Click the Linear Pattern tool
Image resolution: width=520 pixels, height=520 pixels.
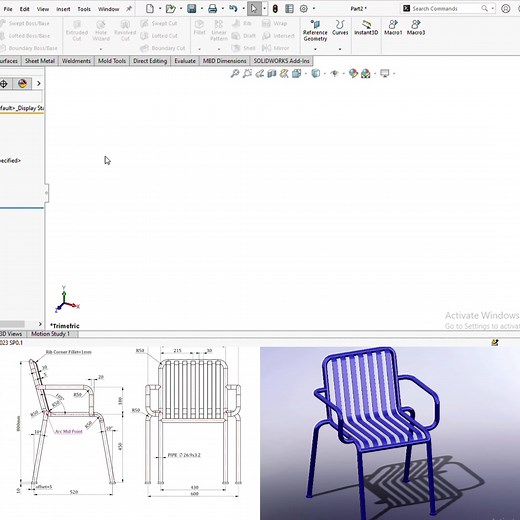(219, 31)
